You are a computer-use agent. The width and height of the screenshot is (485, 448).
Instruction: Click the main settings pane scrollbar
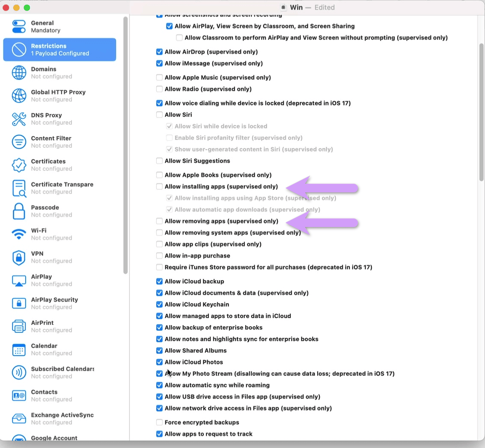(481, 112)
